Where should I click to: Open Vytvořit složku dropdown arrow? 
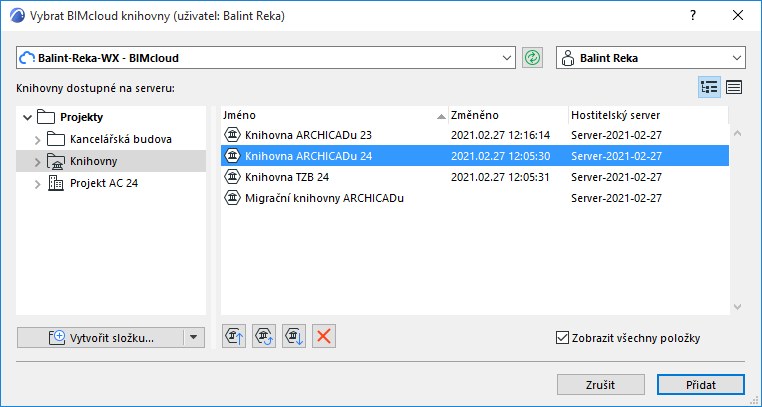193,337
